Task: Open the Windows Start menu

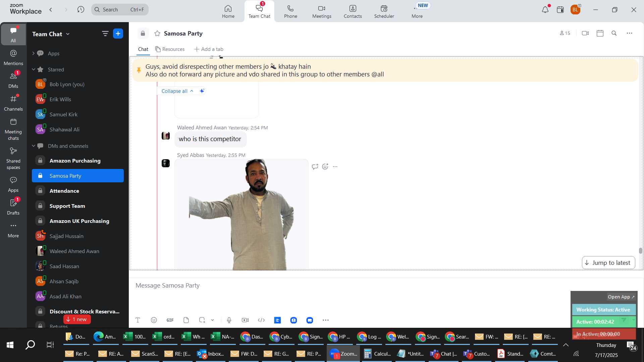Action: click(10, 345)
